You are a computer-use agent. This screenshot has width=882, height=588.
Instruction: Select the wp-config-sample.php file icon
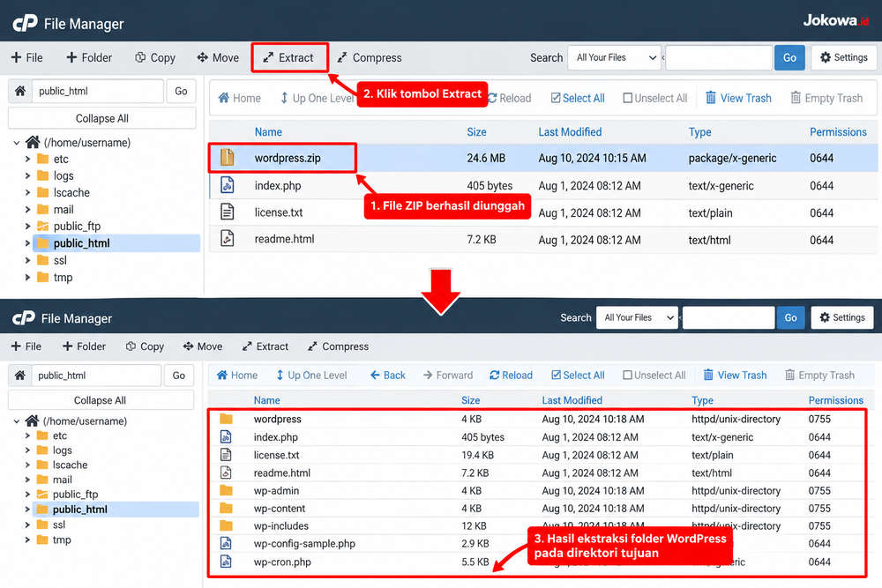point(226,543)
